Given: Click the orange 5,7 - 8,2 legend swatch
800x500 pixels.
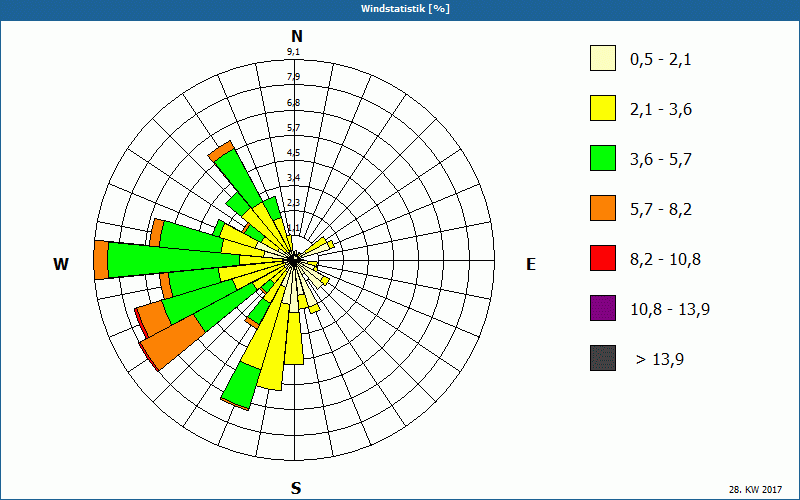Looking at the screenshot, I should click(x=603, y=208).
